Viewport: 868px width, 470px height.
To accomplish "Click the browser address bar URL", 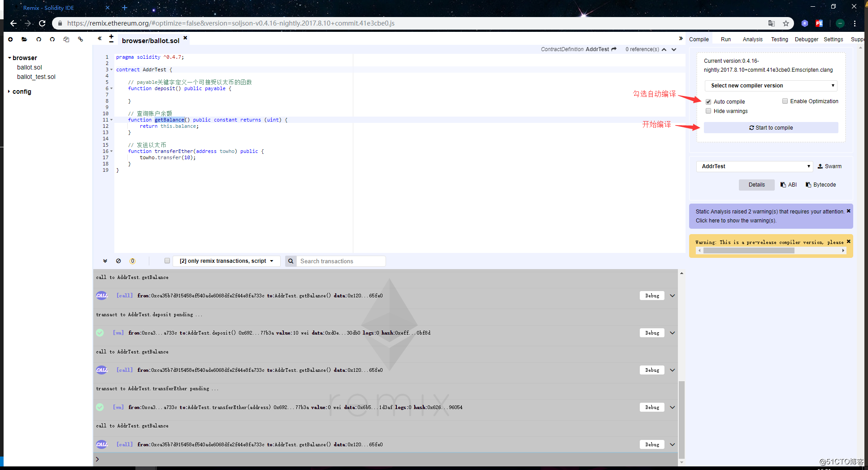I will [231, 23].
